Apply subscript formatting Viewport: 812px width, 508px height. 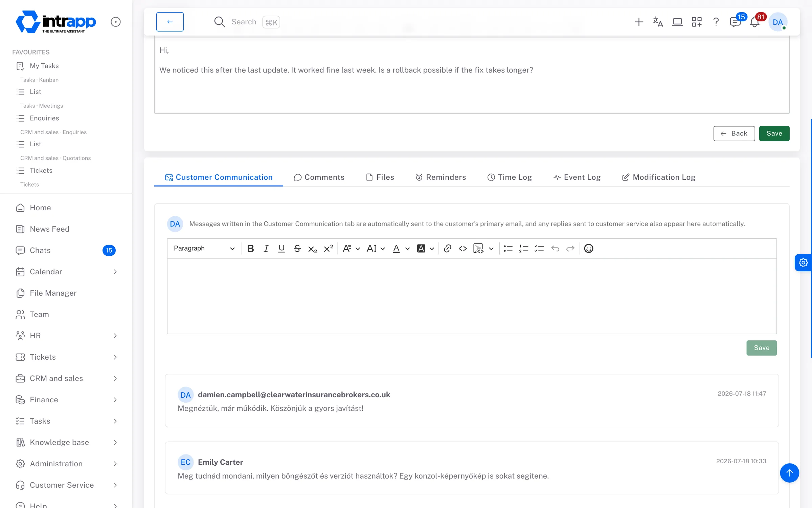(x=313, y=249)
